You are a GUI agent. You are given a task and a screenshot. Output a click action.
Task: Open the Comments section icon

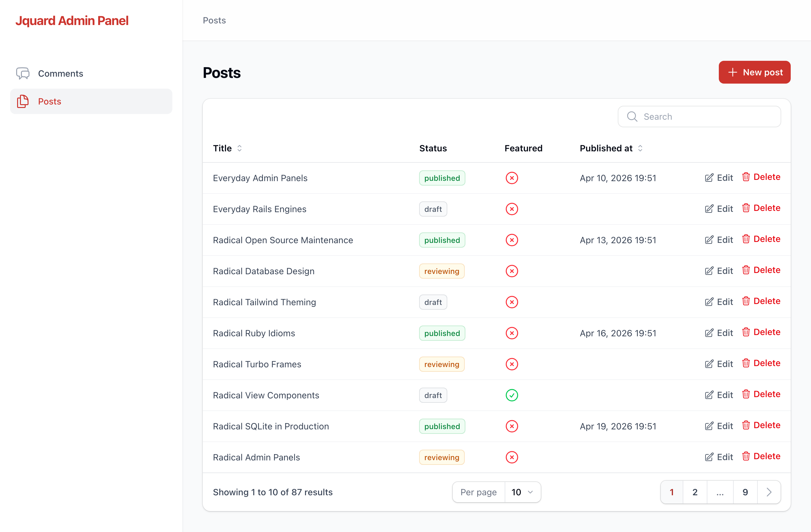[x=23, y=73]
